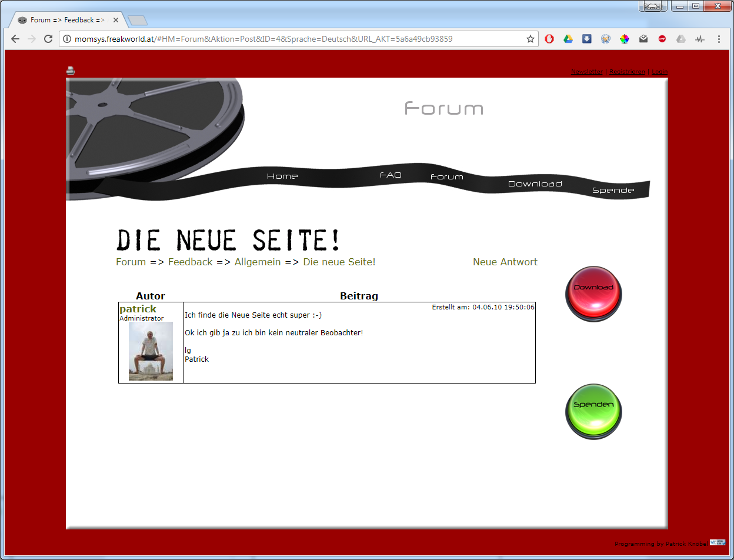Open the author profile link patrick
The height and width of the screenshot is (560, 734).
pos(138,309)
